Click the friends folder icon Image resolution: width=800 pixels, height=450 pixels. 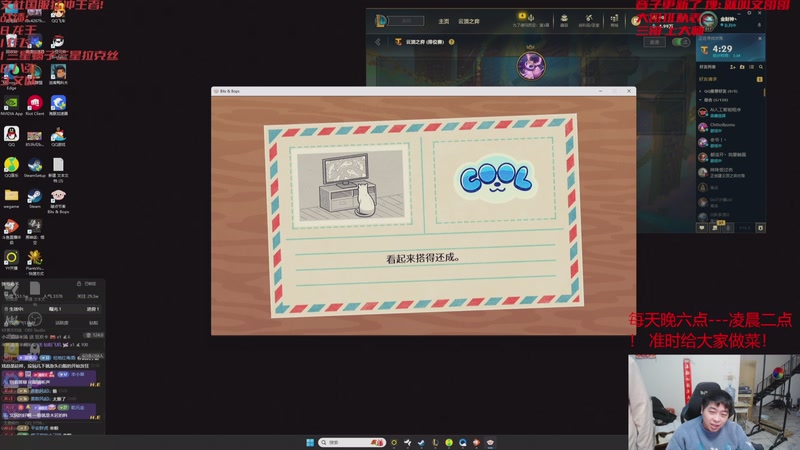742,67
